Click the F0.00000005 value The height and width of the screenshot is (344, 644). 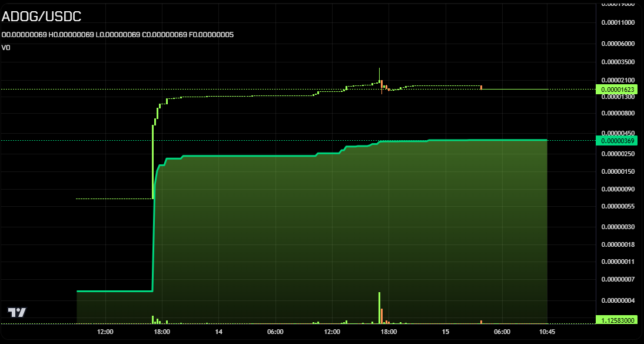click(211, 35)
